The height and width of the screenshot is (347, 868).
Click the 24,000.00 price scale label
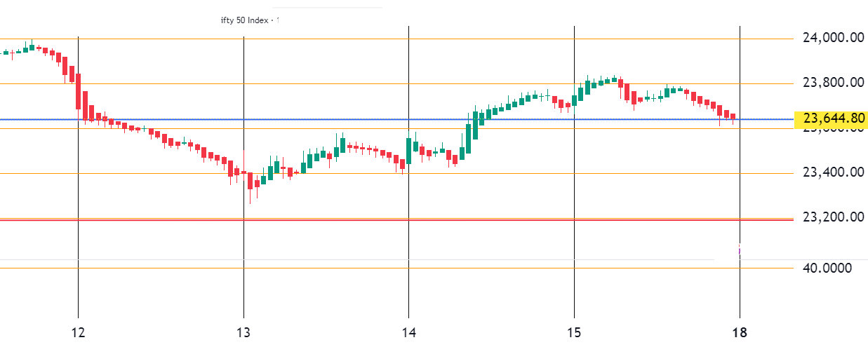(x=833, y=39)
